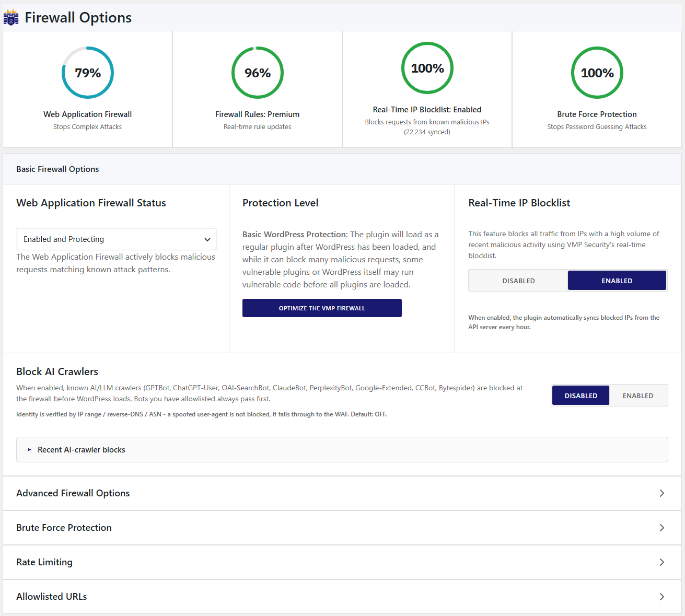Enable Block AI Crawlers

point(638,396)
